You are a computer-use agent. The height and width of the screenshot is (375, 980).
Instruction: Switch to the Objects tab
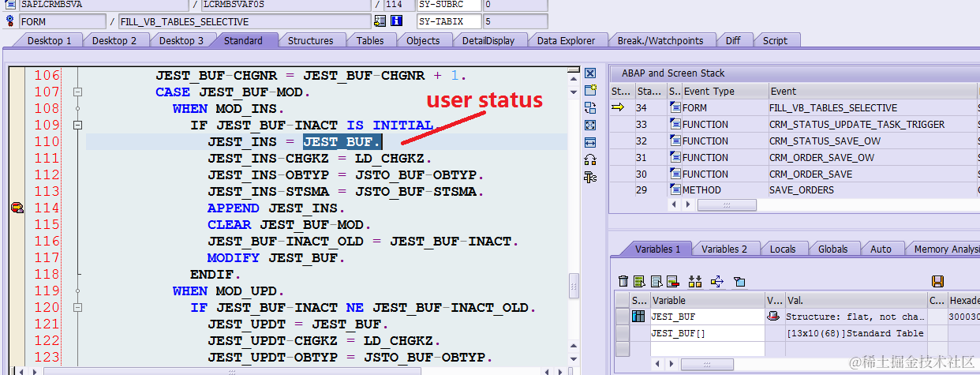click(x=423, y=40)
